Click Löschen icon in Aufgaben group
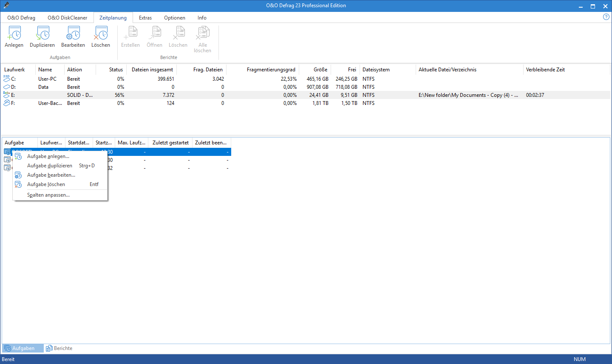Viewport: 612px width, 364px height. coord(101,34)
